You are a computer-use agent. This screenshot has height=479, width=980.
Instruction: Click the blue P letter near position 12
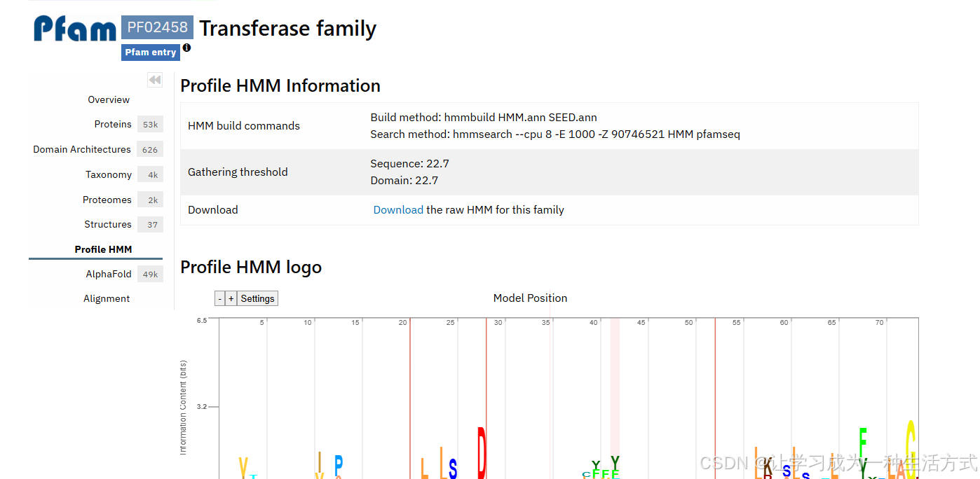339,466
